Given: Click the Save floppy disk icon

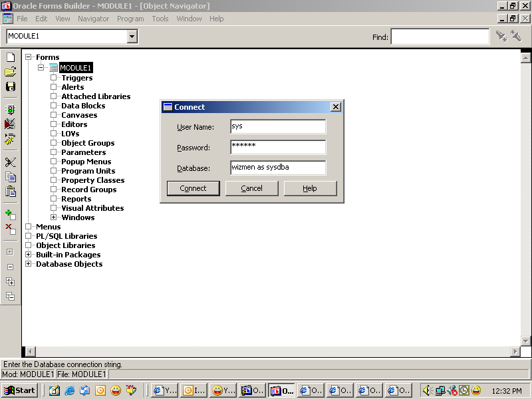Looking at the screenshot, I should point(11,86).
